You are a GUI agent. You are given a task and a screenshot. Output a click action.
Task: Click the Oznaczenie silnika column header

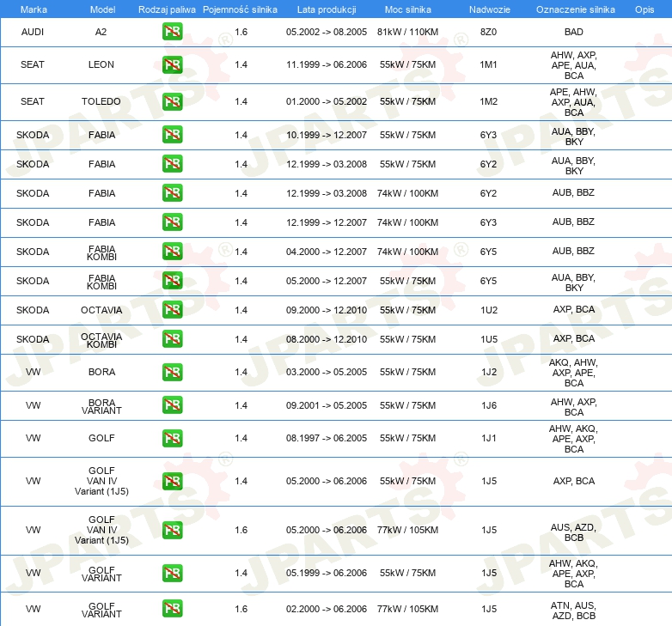click(x=575, y=9)
